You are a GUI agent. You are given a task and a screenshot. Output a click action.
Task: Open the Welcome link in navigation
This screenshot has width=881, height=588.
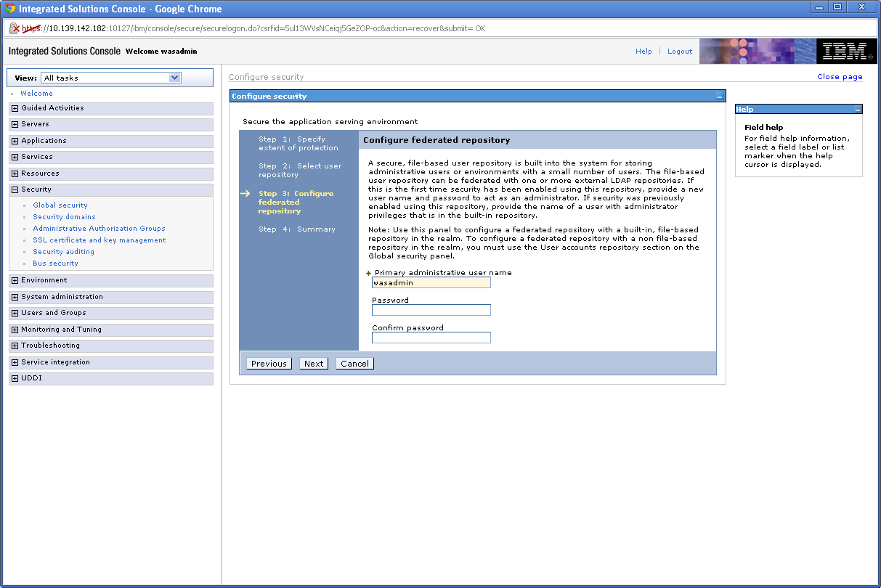[36, 94]
